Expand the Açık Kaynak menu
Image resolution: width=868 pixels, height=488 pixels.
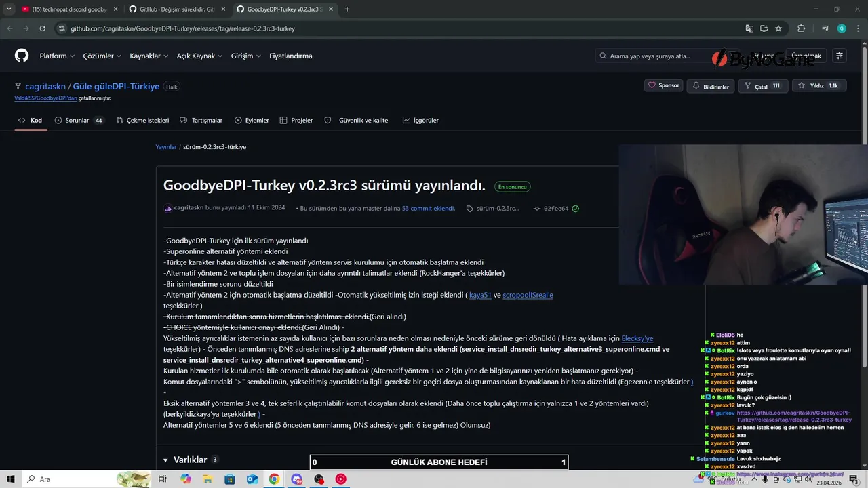(199, 56)
